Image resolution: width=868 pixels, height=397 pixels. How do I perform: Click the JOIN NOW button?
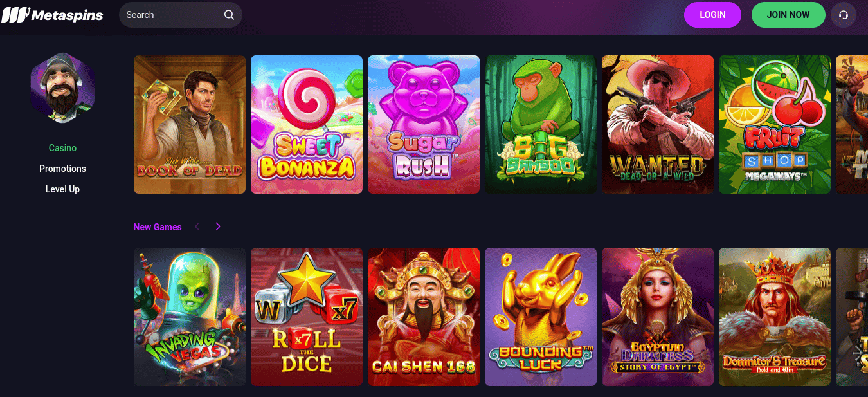788,15
